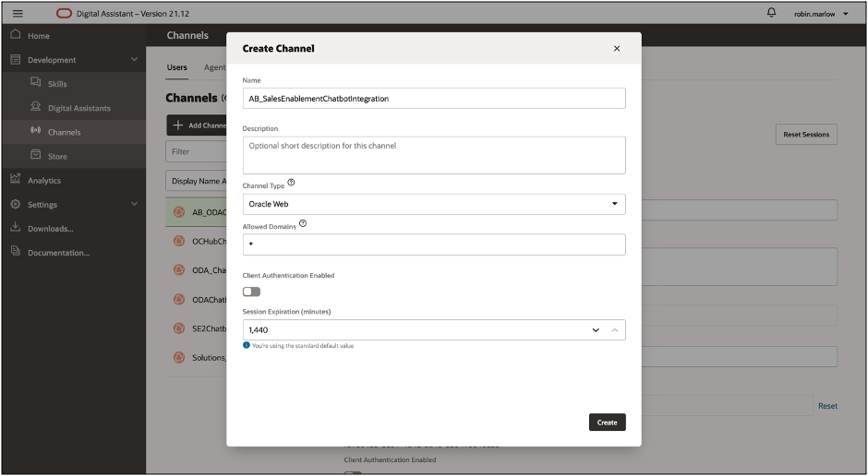Viewport: 868px width, 476px height.
Task: Select the SE2Chatb channel row
Action: click(196, 327)
